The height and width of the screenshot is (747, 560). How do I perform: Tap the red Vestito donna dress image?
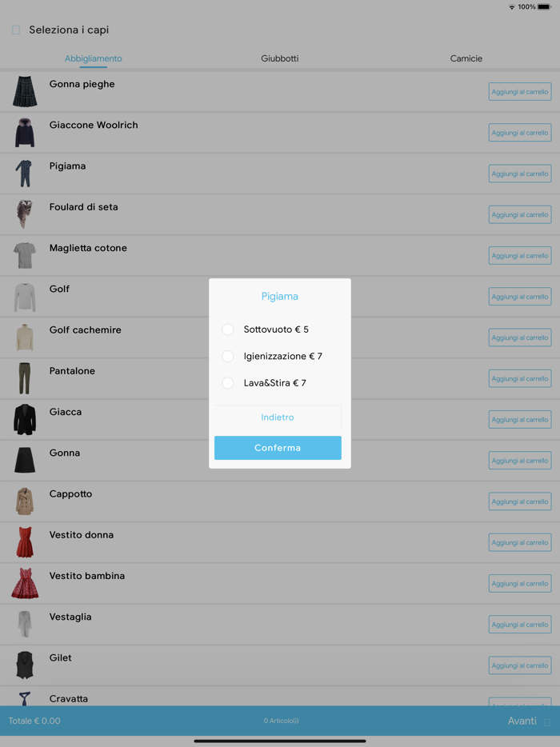tap(25, 542)
